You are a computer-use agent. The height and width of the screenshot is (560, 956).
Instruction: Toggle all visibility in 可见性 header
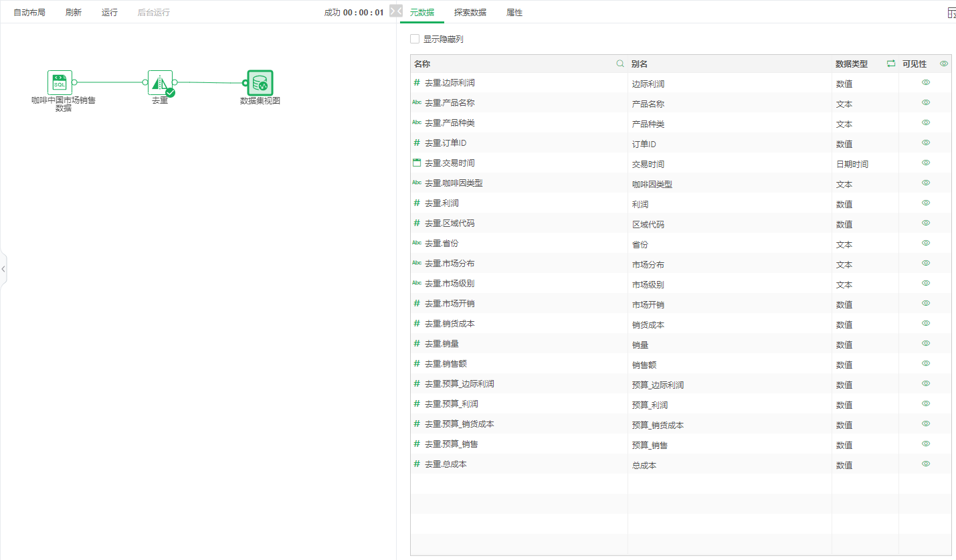click(944, 64)
